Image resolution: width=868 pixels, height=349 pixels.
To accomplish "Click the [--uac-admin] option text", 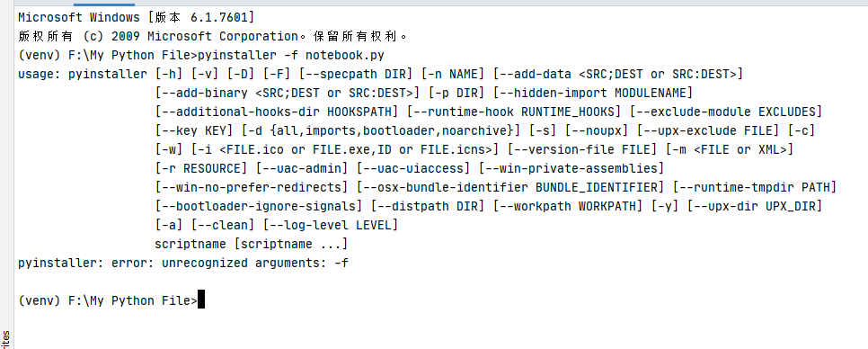I will [302, 168].
